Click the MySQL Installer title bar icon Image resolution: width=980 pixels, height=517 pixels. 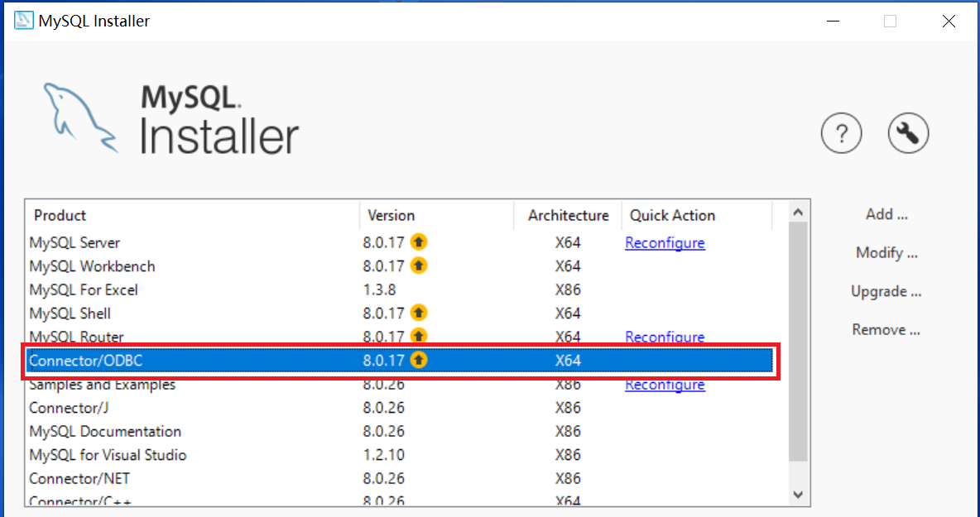(x=24, y=21)
